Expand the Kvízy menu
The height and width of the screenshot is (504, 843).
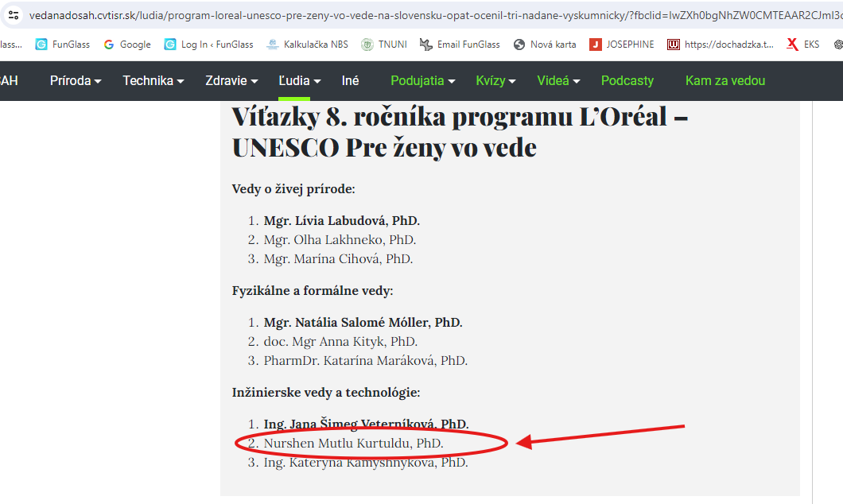495,80
